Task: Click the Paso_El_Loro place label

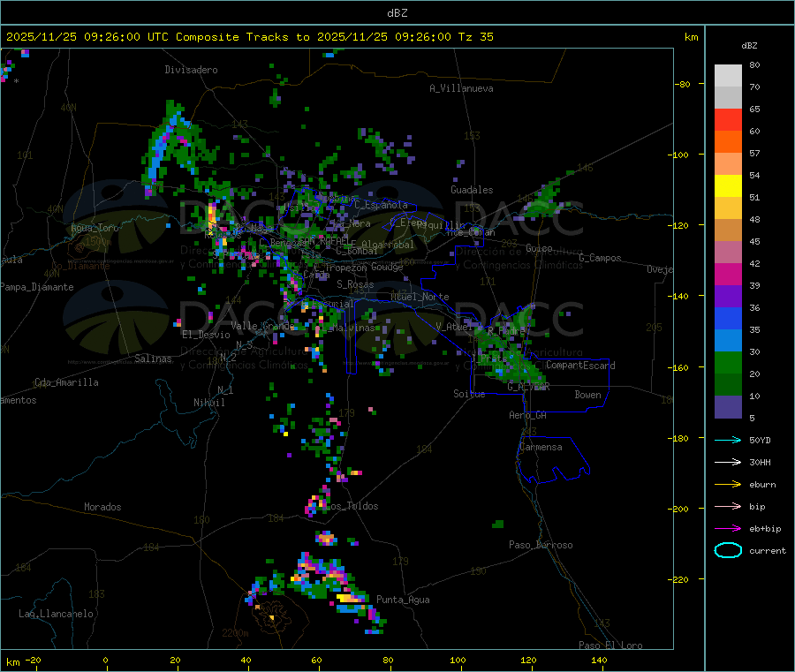Action: 610,646
